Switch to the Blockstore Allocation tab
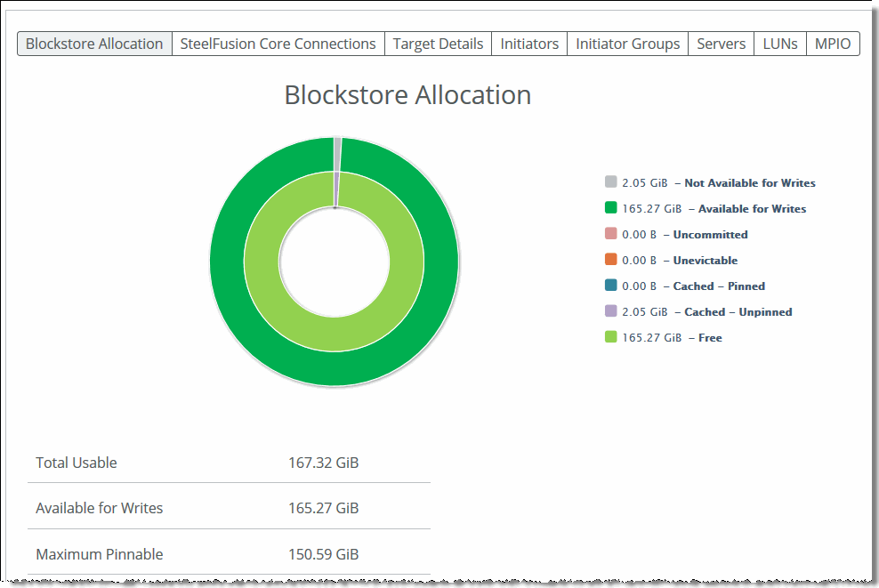This screenshot has width=879, height=588. tap(94, 44)
